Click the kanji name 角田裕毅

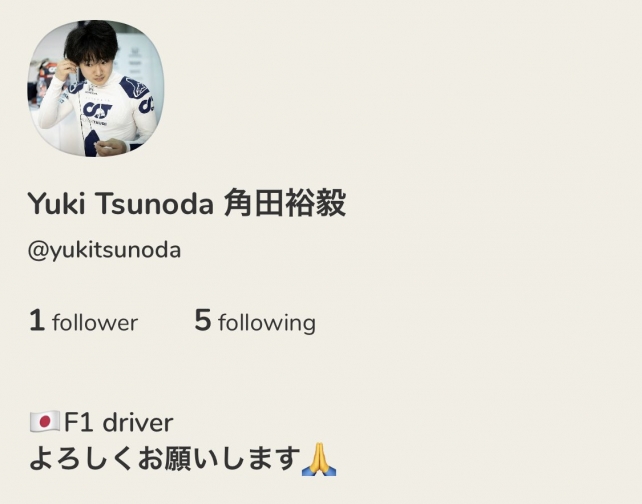[285, 203]
